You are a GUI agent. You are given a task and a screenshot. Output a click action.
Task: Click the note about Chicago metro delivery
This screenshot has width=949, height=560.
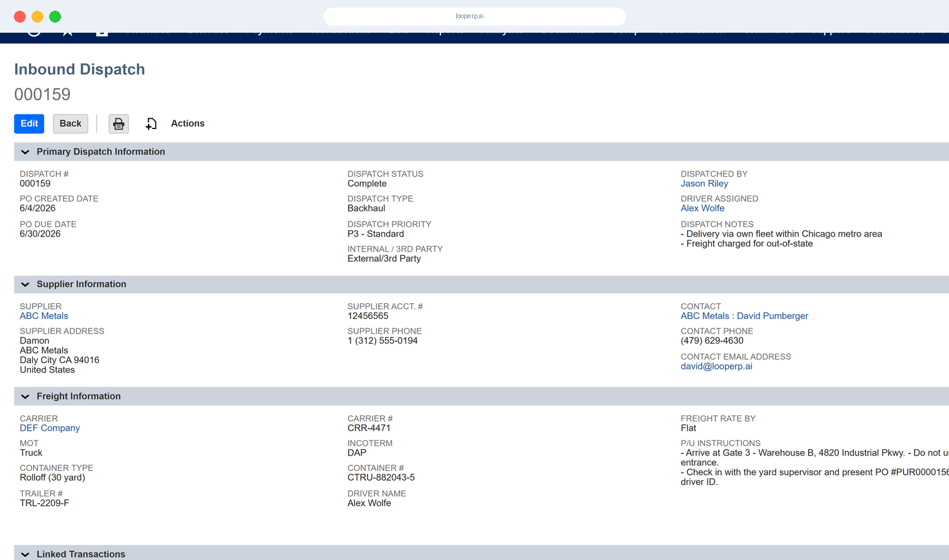pos(782,234)
